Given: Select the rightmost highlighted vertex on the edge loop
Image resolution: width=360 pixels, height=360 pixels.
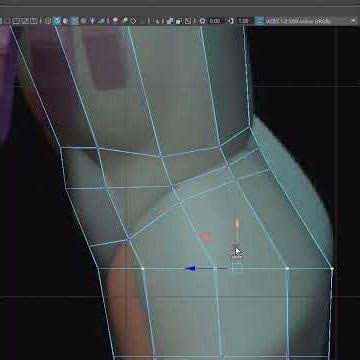Looking at the screenshot, I should point(332,268).
